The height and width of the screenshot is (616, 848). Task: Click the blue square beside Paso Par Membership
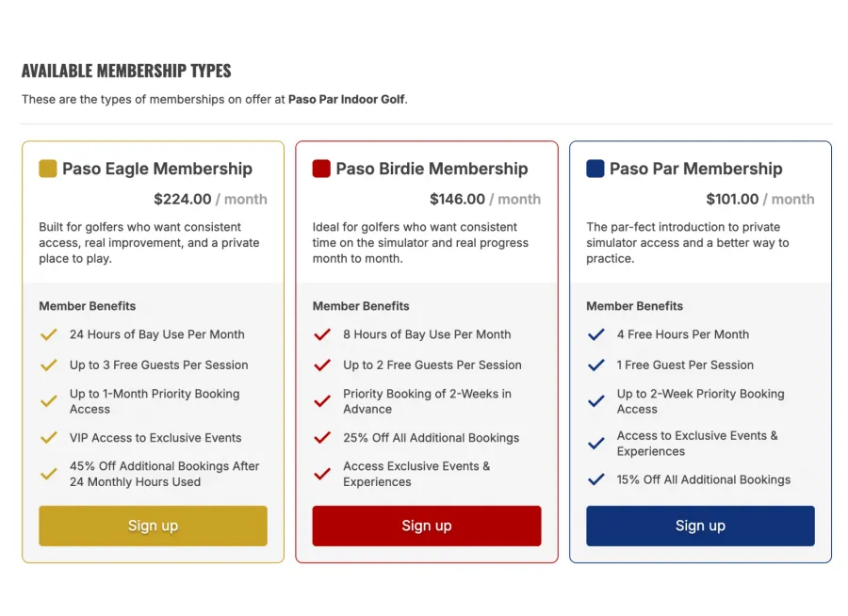pyautogui.click(x=595, y=169)
